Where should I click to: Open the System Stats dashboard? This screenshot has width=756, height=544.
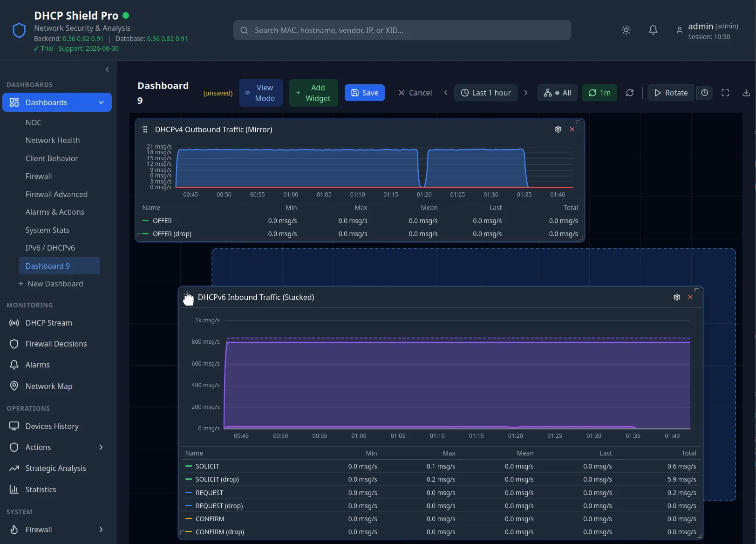(48, 230)
